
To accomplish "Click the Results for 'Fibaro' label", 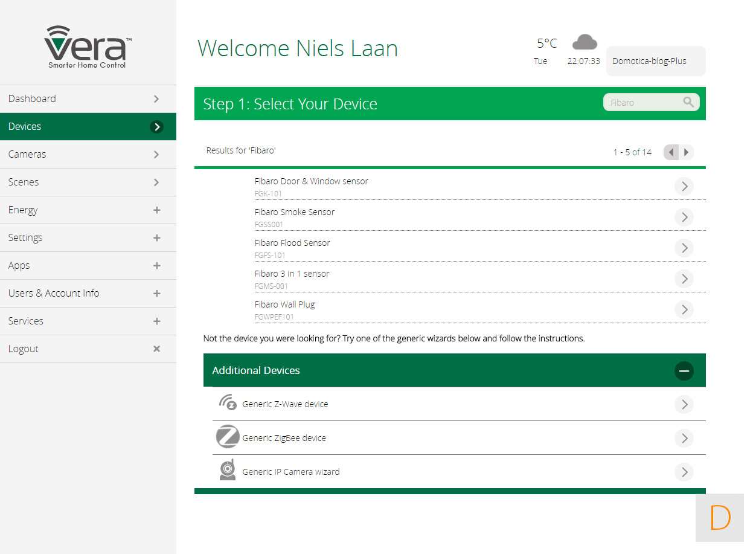I will coord(241,150).
